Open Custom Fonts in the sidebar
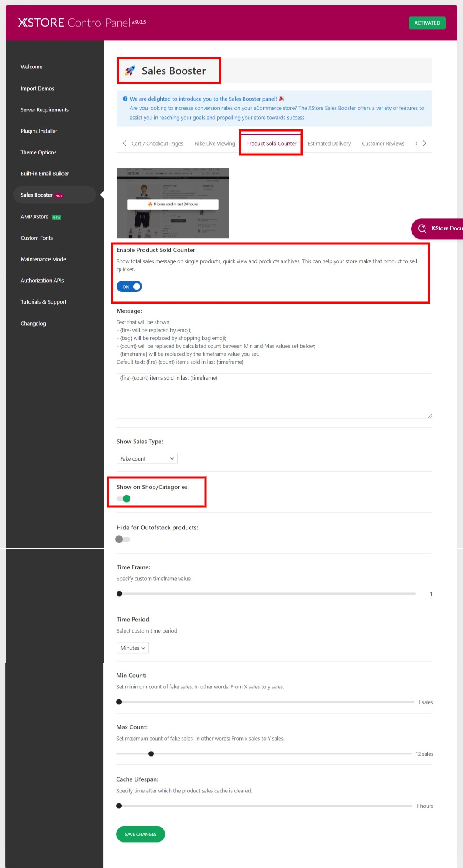The image size is (463, 868). (x=37, y=238)
